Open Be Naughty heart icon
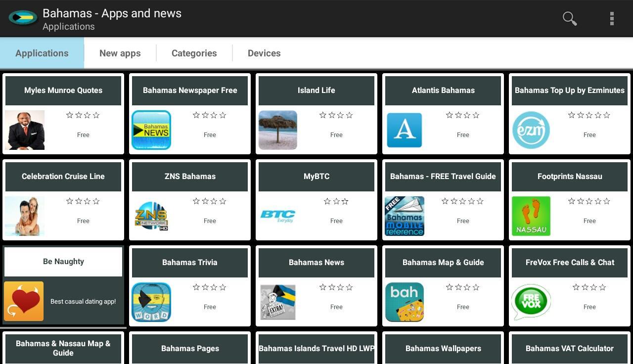 tap(24, 301)
